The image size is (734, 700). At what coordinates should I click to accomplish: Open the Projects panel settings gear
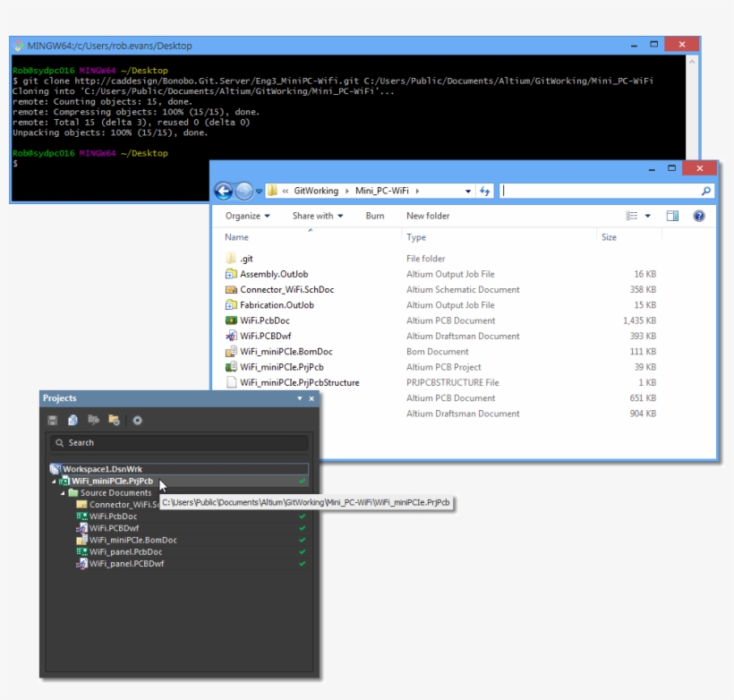tap(138, 421)
